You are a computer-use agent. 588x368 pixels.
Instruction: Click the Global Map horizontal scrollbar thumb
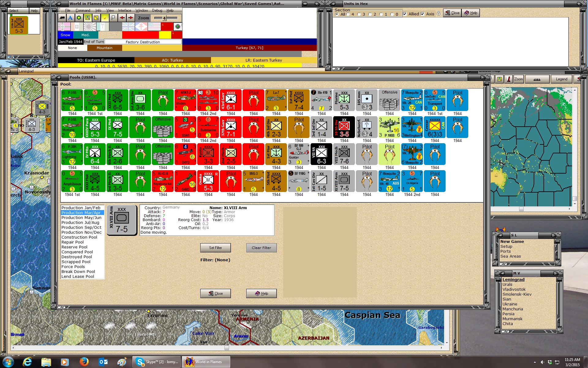(521, 209)
